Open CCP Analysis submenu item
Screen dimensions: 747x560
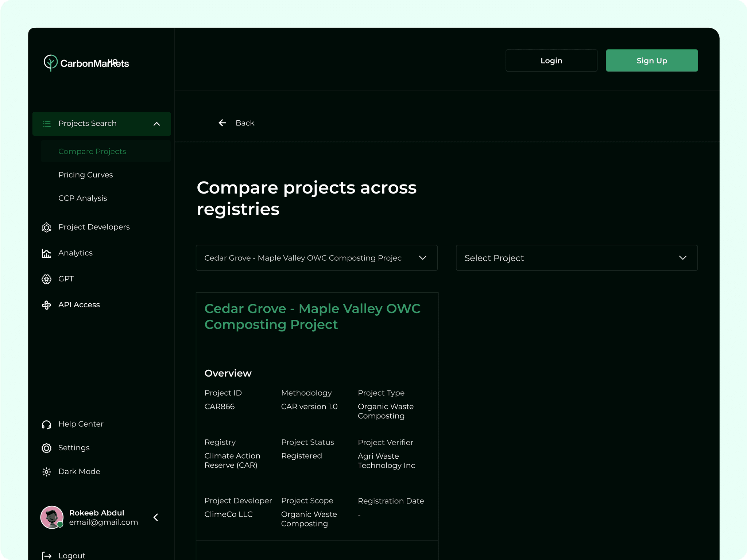(x=82, y=198)
